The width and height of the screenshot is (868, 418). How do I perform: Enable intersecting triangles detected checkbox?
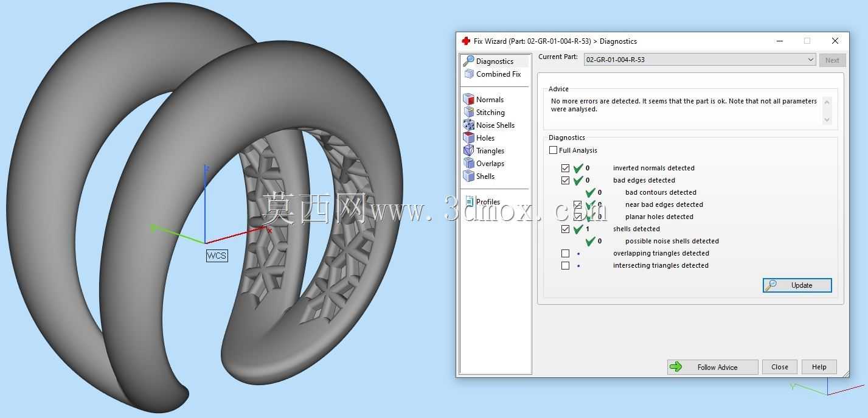(x=565, y=265)
